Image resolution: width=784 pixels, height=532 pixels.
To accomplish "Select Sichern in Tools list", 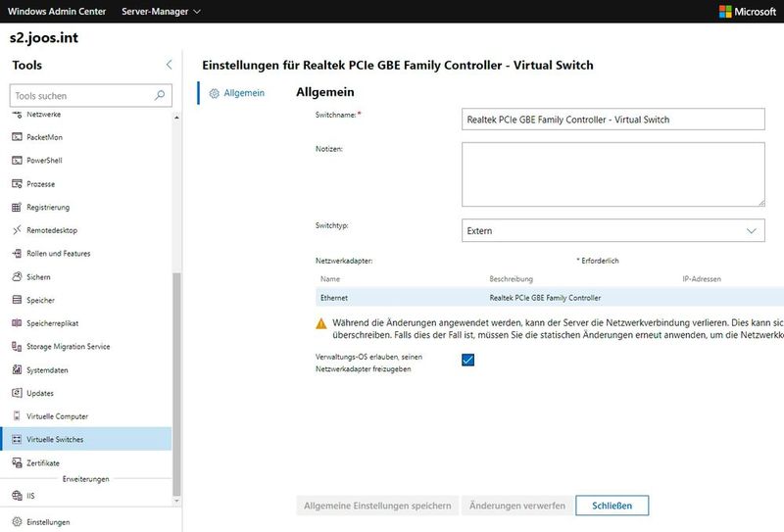I will pyautogui.click(x=38, y=276).
